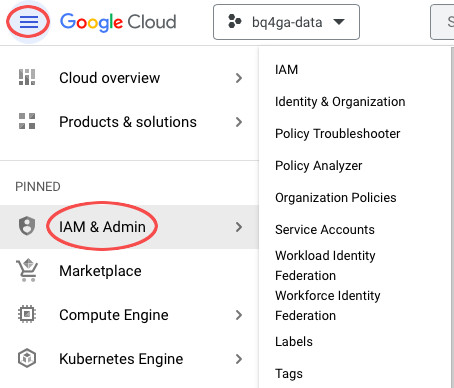Expand the Compute Engine submenu chevron

(239, 315)
